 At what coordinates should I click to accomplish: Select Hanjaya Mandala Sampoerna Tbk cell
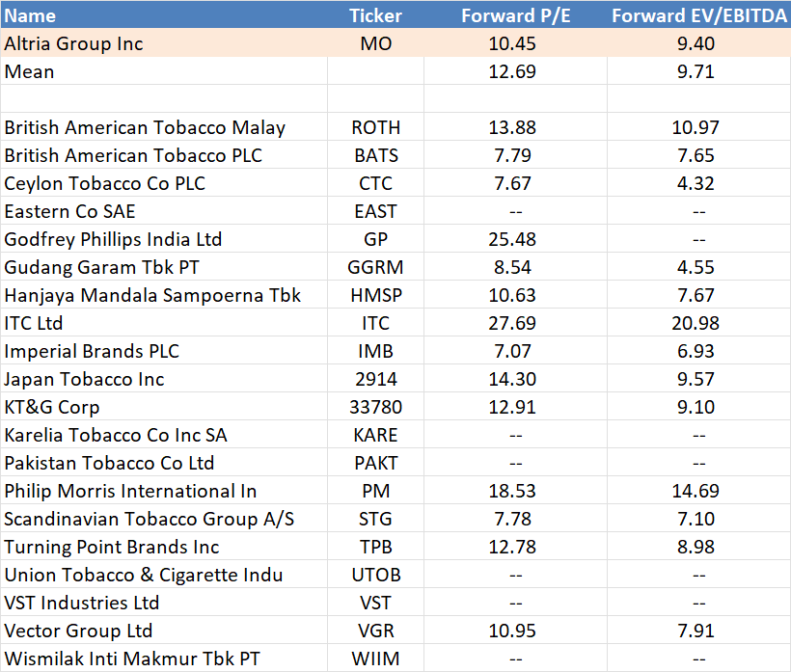coord(164,295)
